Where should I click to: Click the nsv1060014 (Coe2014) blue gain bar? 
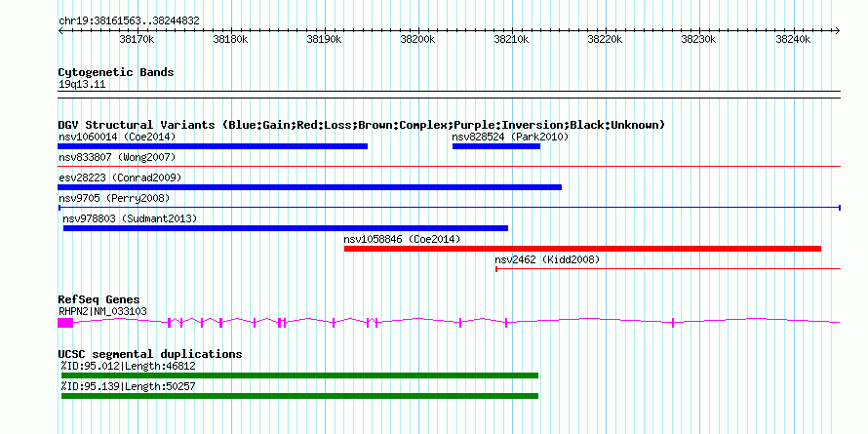tap(213, 146)
